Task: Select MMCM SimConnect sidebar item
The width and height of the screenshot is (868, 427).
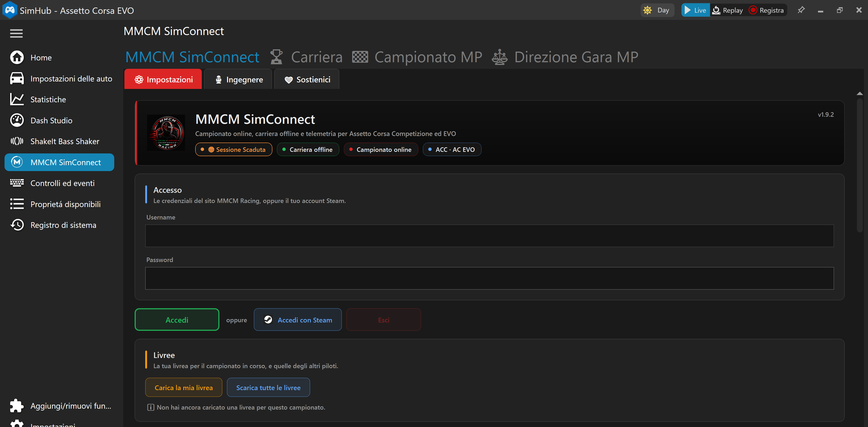Action: (x=59, y=162)
